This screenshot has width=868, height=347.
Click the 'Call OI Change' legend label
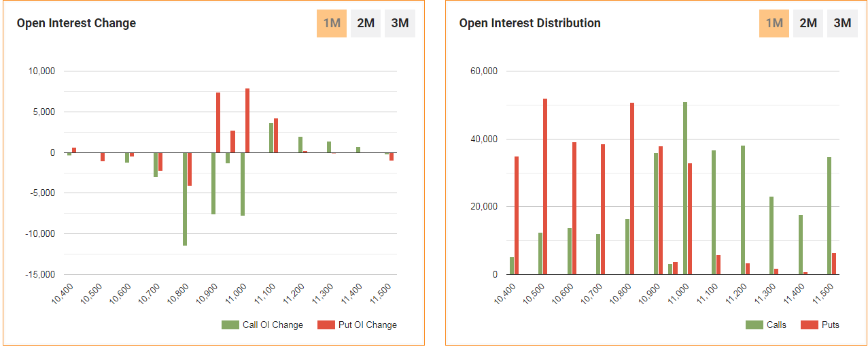click(273, 325)
